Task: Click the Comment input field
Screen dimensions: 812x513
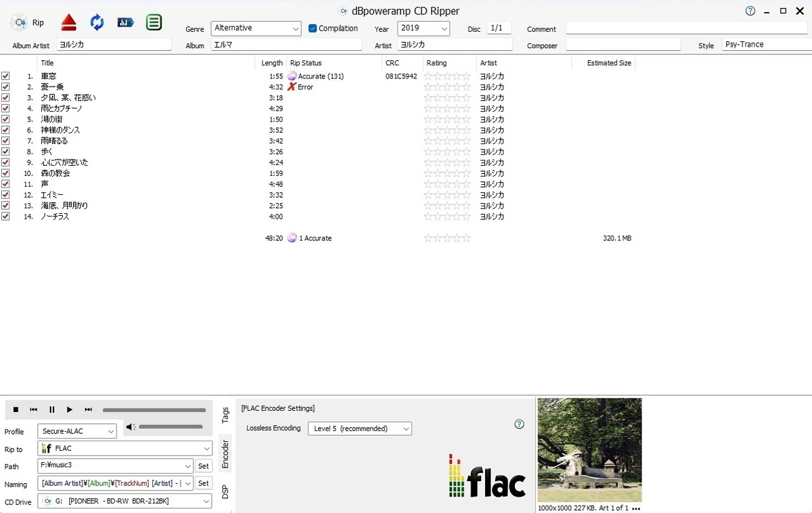Action: 686,28
